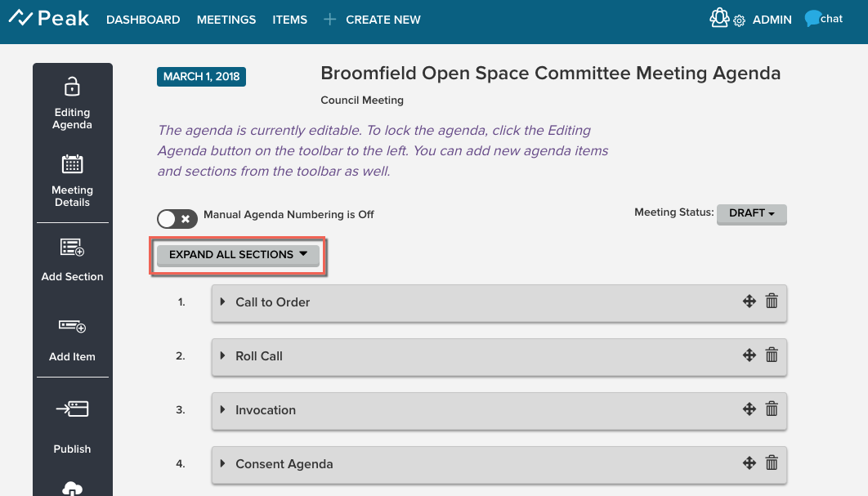
Task: Go to the Dashboard menu
Action: pyautogui.click(x=143, y=20)
